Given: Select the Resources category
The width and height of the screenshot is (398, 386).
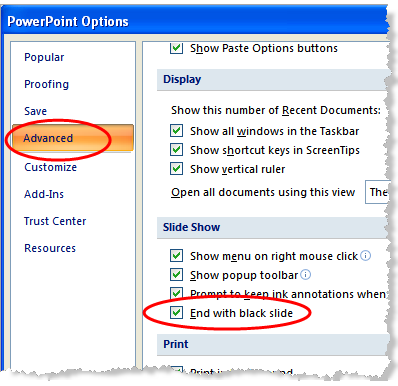Looking at the screenshot, I should [50, 248].
